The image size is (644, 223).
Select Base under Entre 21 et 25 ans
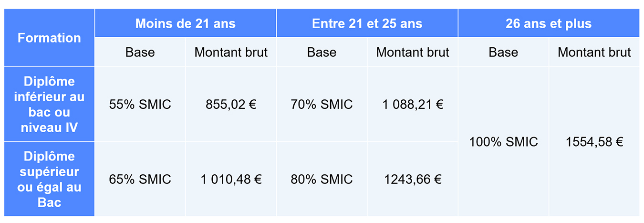[322, 52]
